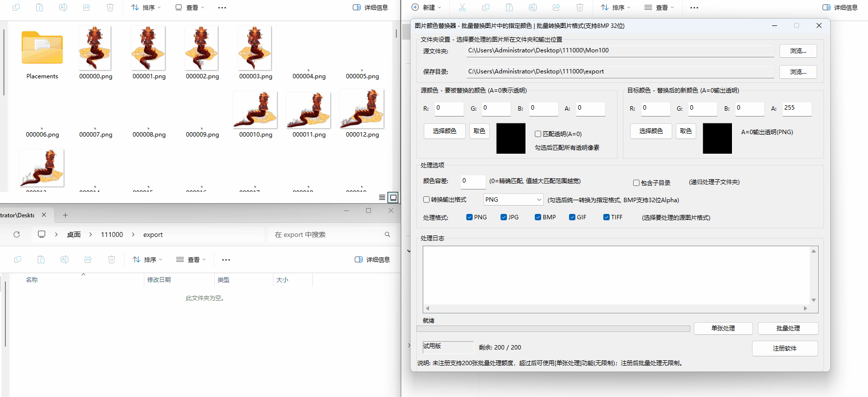Click the paste icon in the thumbnail Explorer toolbar
The width and height of the screenshot is (868, 397).
coord(40,7)
